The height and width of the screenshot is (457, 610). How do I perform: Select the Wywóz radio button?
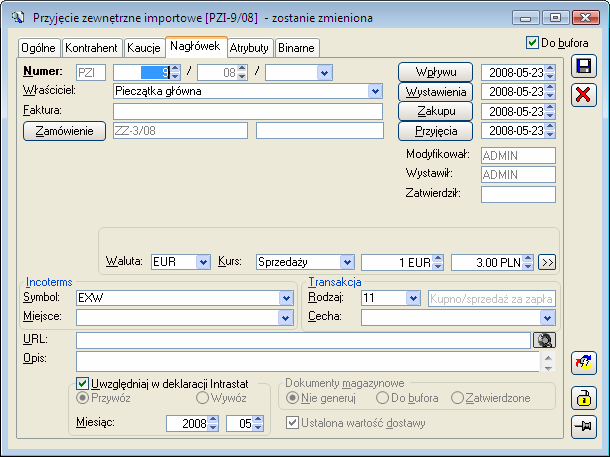pyautogui.click(x=202, y=398)
